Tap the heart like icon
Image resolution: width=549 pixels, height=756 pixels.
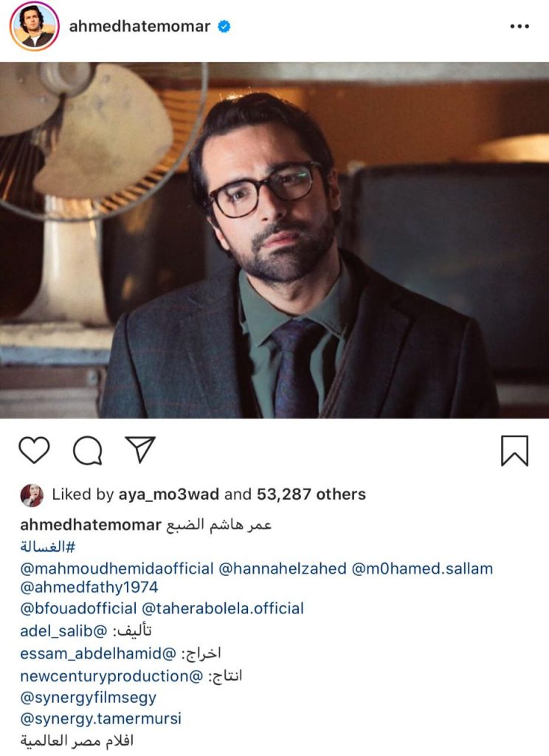click(34, 450)
